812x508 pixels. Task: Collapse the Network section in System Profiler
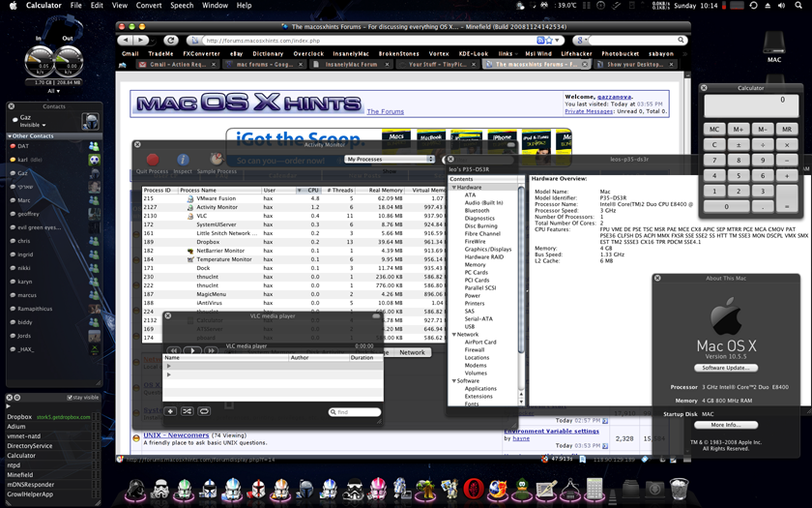click(x=454, y=335)
